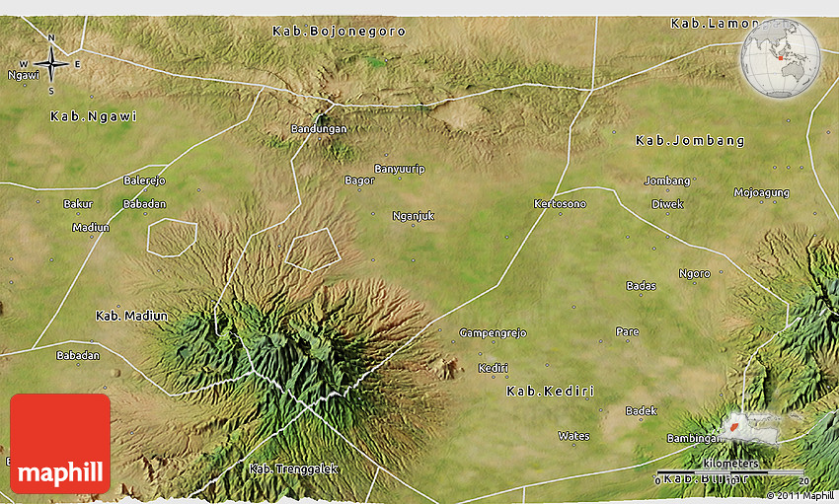This screenshot has width=839, height=504.
Task: Select the Nganjuk city marker
Action: (x=413, y=216)
